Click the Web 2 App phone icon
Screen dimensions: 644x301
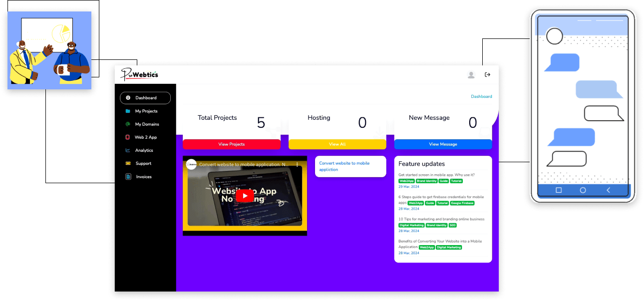[128, 137]
